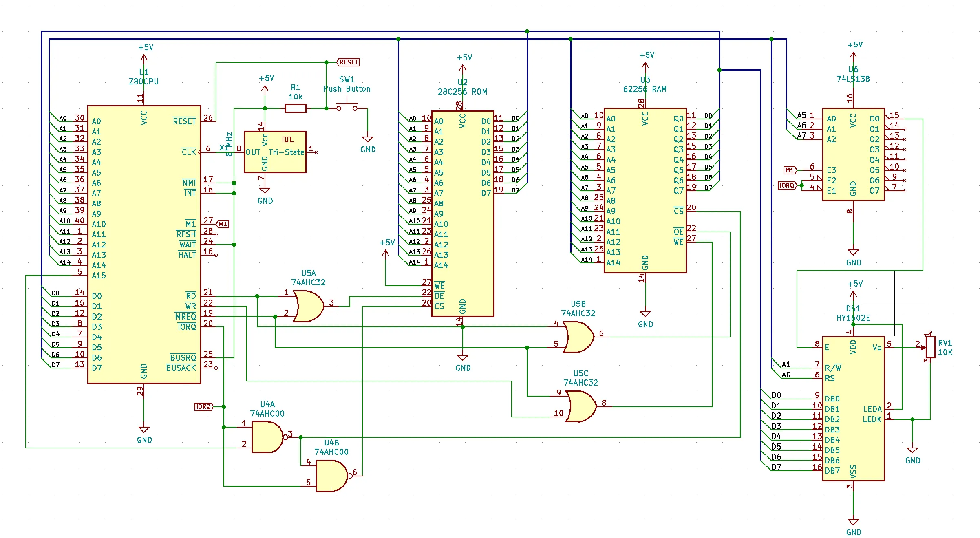Click the Z80 'NMI' pin name
This screenshot has width=980, height=538.
(x=189, y=183)
